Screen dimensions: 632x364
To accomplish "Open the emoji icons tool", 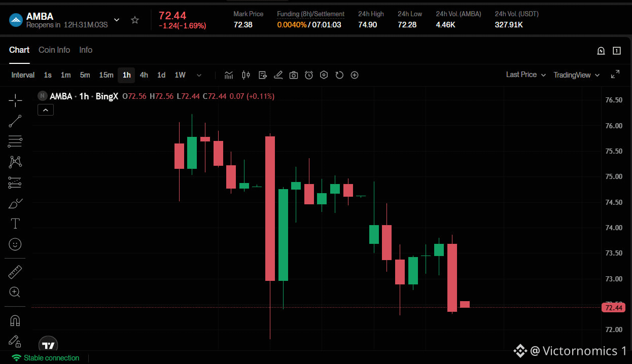I will (x=15, y=244).
